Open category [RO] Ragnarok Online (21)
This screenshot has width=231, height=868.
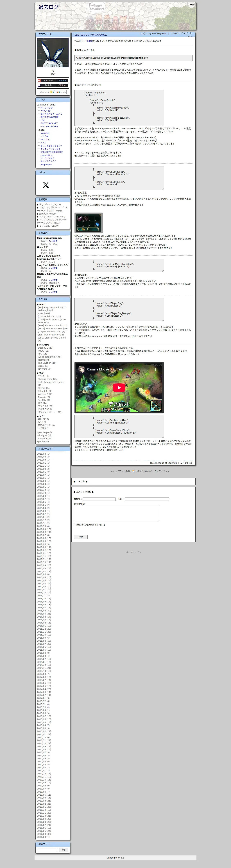[x=52, y=307]
